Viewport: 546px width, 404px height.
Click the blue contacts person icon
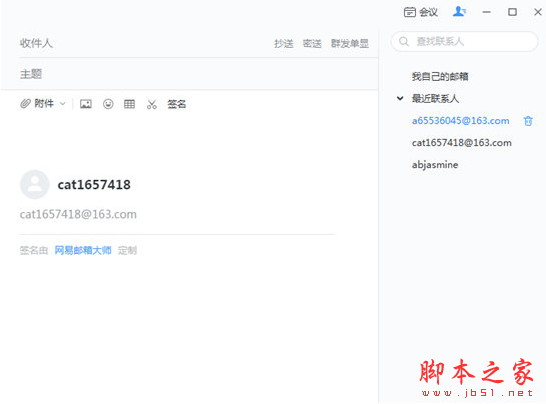pos(459,12)
